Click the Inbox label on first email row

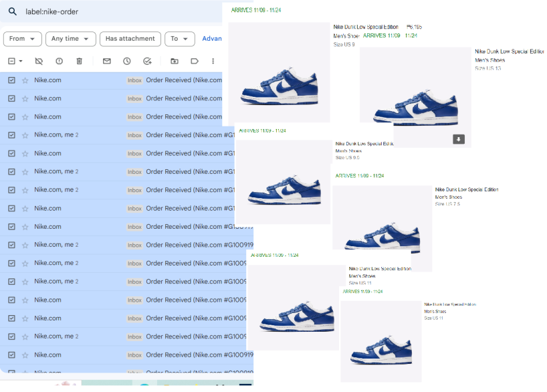[134, 80]
